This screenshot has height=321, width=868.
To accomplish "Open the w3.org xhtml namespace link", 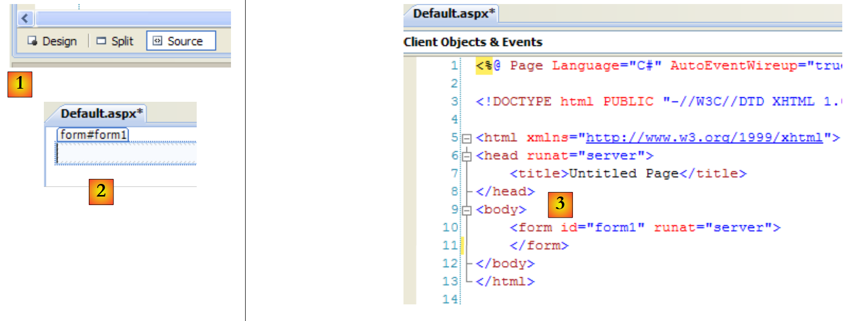I will click(704, 138).
